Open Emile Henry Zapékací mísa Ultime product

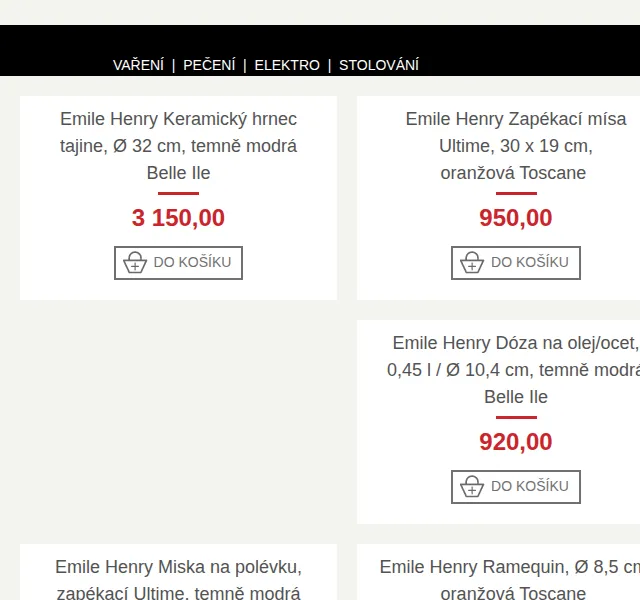(x=516, y=146)
